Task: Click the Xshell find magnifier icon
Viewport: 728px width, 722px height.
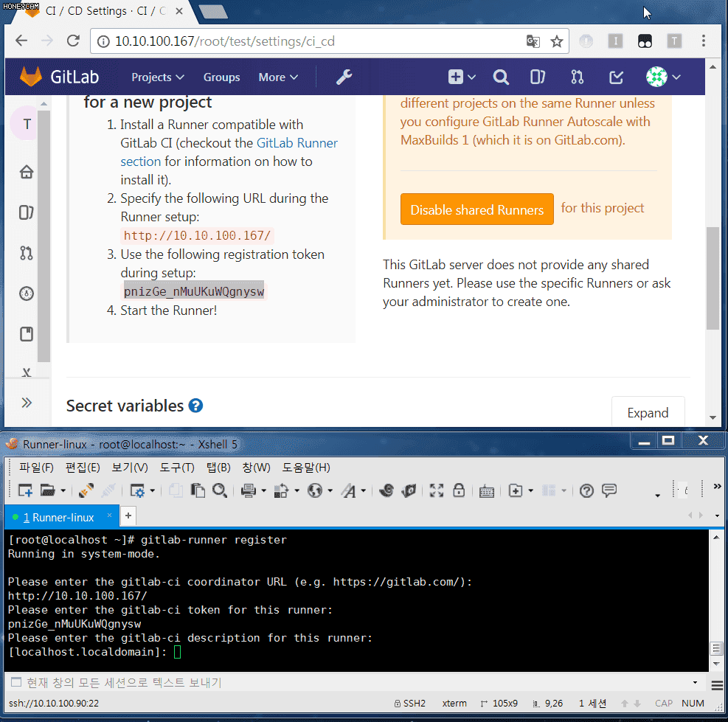Action: (x=219, y=490)
